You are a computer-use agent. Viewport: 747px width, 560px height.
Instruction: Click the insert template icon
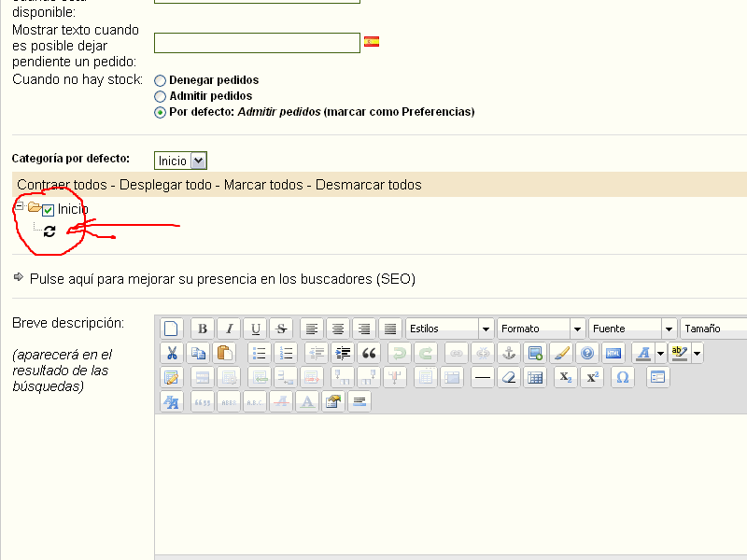pyautogui.click(x=658, y=378)
